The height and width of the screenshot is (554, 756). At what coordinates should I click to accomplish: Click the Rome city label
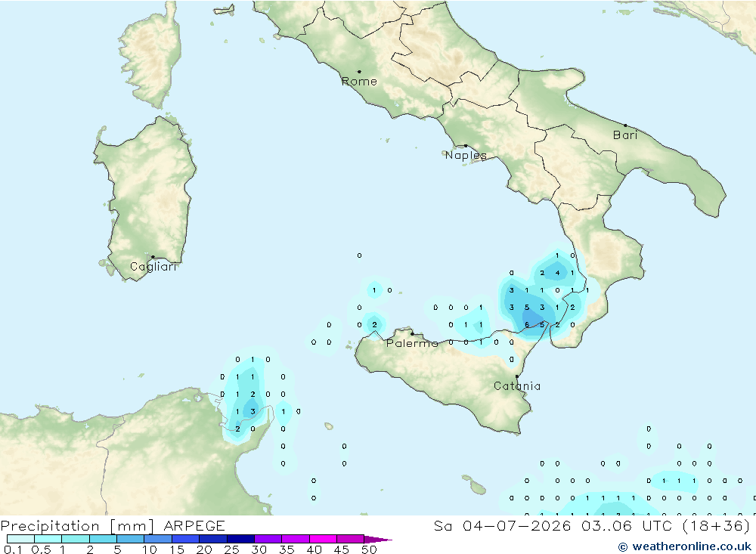point(359,82)
